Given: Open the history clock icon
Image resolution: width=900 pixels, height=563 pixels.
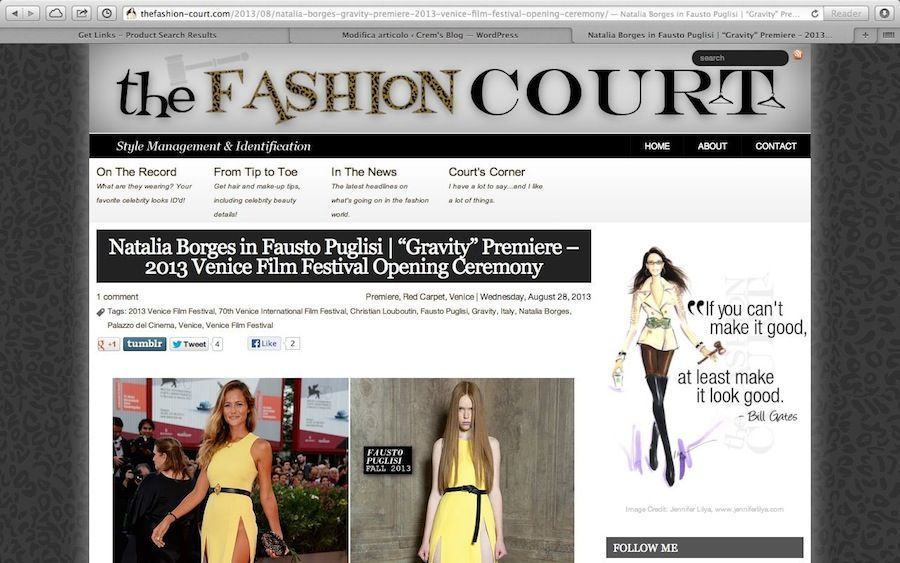Looking at the screenshot, I should pos(107,13).
